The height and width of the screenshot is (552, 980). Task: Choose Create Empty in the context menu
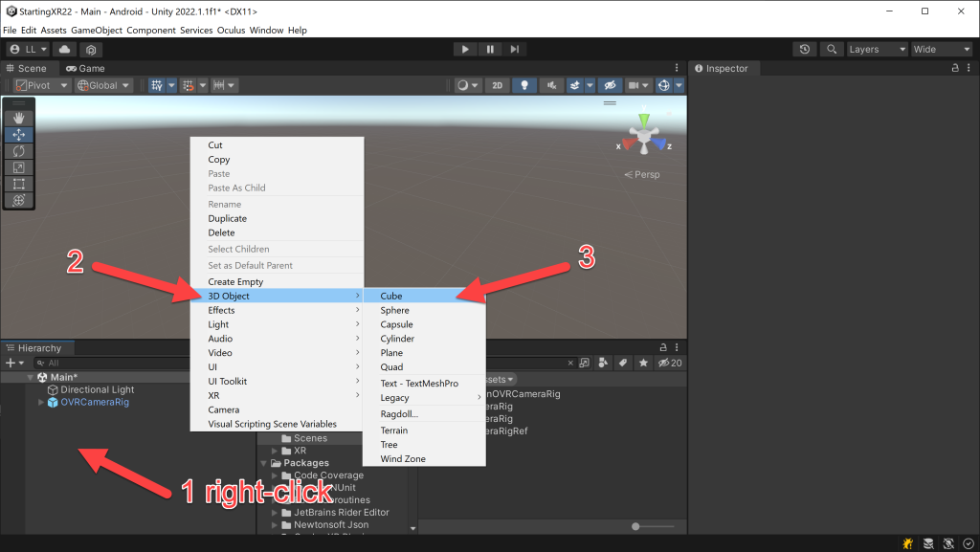[x=277, y=281]
